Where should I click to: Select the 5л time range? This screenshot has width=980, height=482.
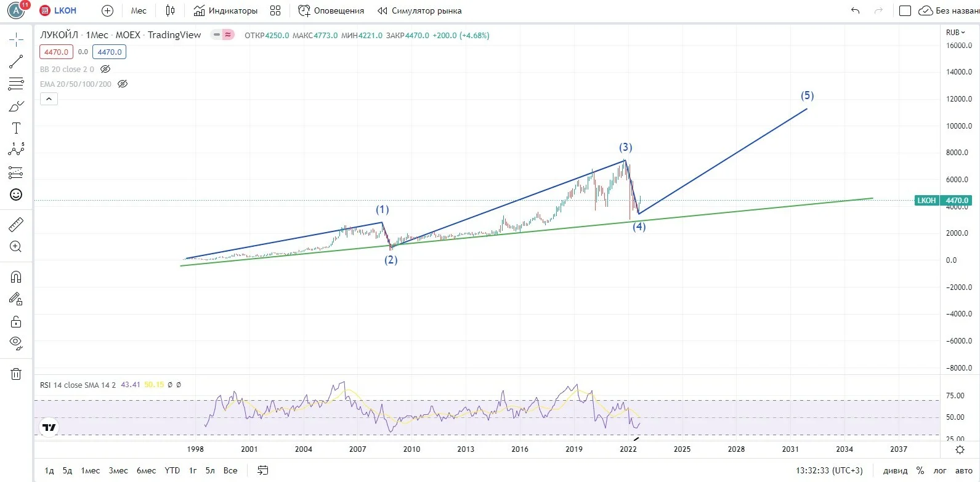click(210, 470)
